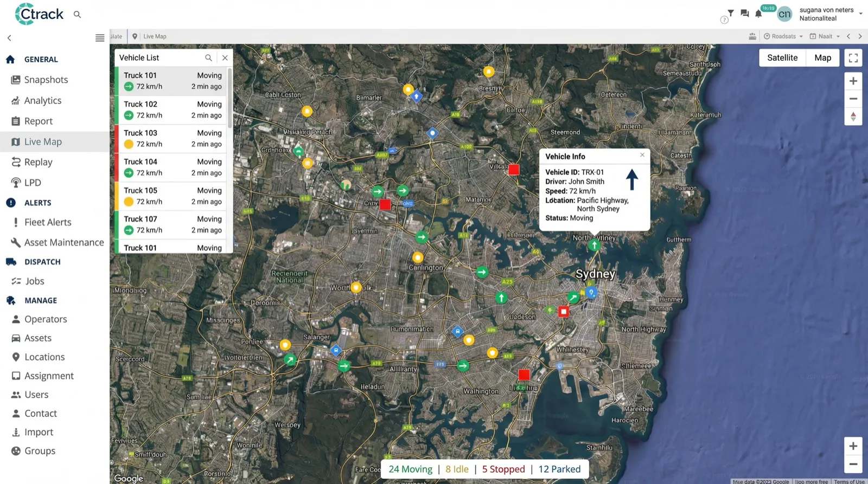
Task: Zoom out with top minus button
Action: 853,99
